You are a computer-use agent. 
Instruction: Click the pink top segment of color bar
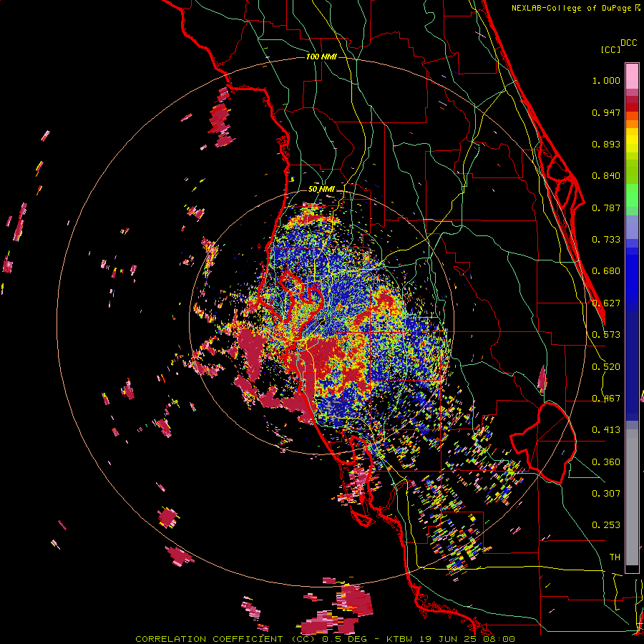tap(632, 76)
